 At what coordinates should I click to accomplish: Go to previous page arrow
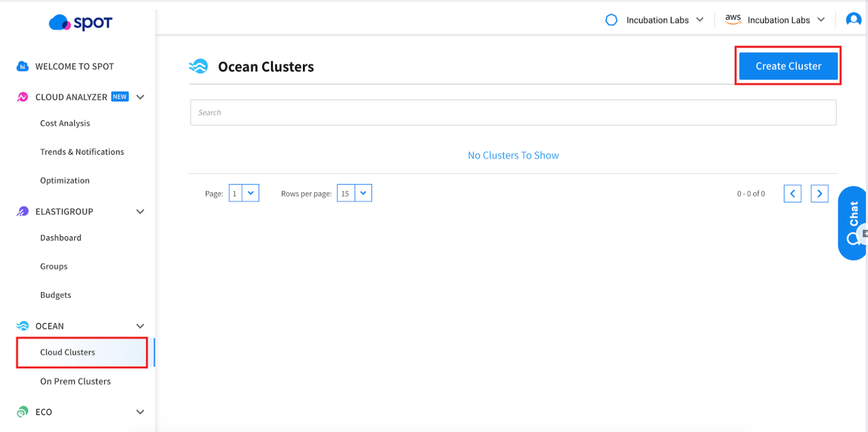[792, 194]
